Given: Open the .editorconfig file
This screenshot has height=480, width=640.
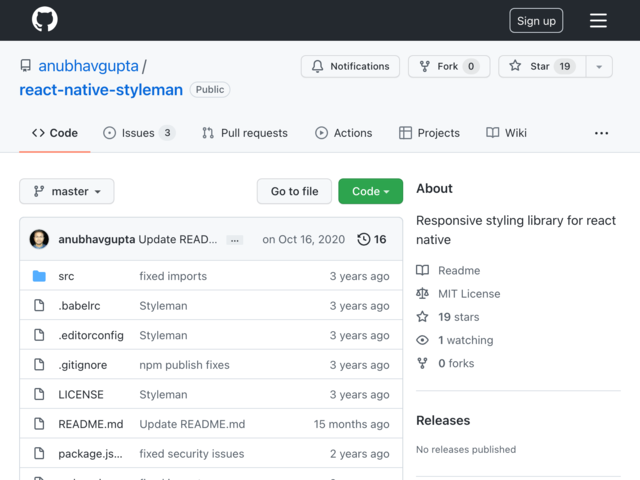Looking at the screenshot, I should point(91,335).
